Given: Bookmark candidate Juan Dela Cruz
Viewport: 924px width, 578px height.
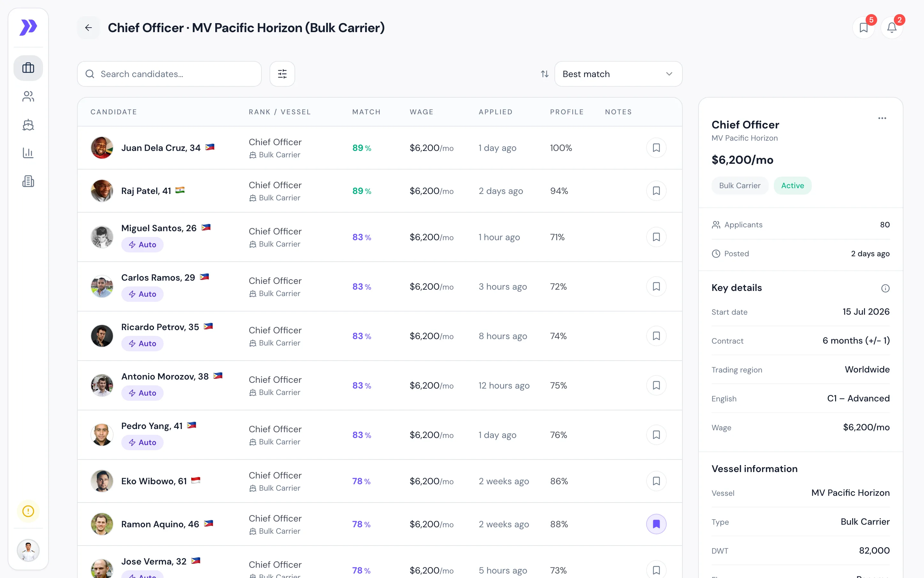Looking at the screenshot, I should pyautogui.click(x=656, y=148).
